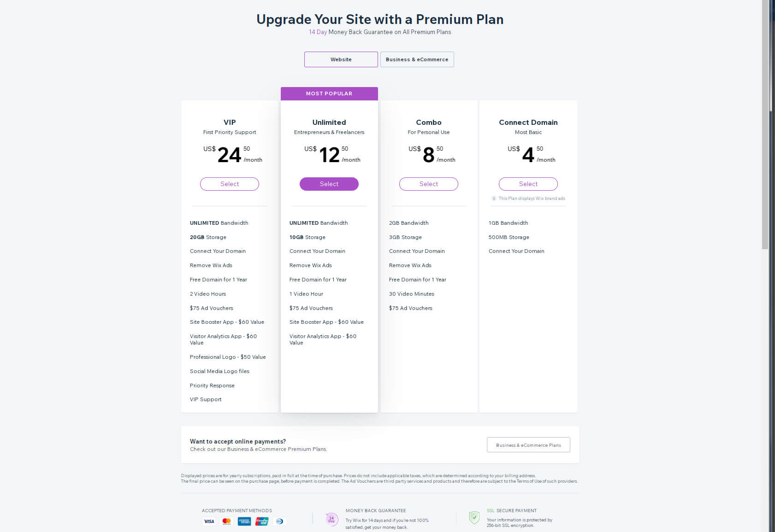Click the UnionPay payment icon

(261, 521)
